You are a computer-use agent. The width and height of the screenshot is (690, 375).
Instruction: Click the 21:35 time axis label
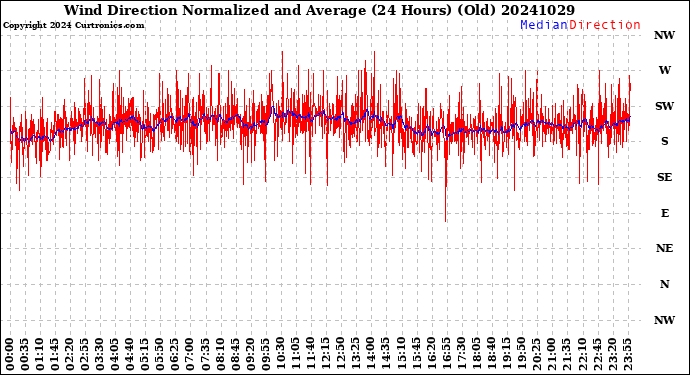[567, 354]
